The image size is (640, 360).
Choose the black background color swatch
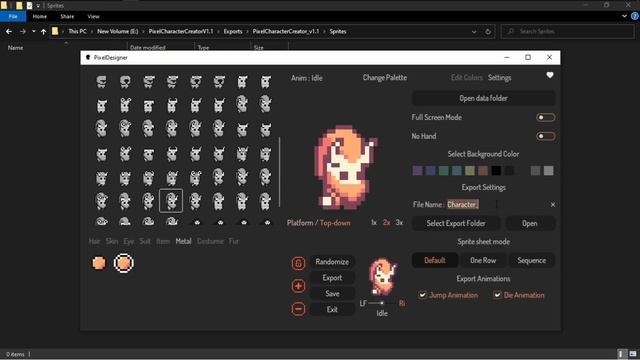pyautogui.click(x=496, y=170)
